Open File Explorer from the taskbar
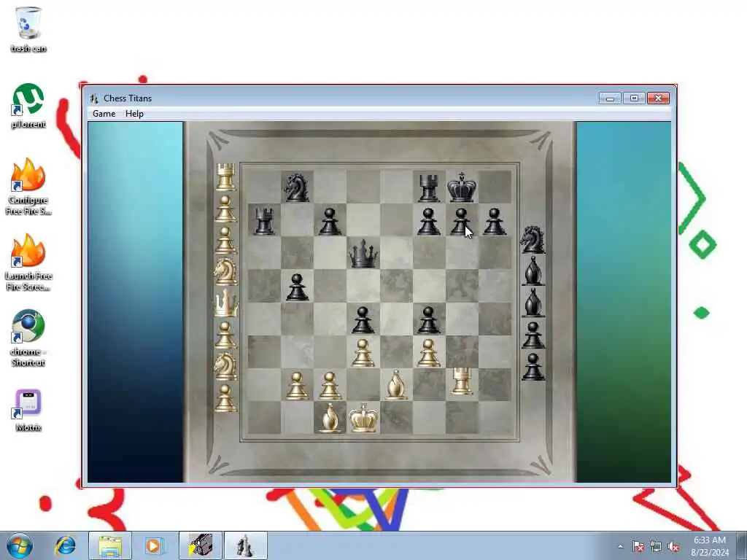Screen dimensions: 747x560 point(110,545)
